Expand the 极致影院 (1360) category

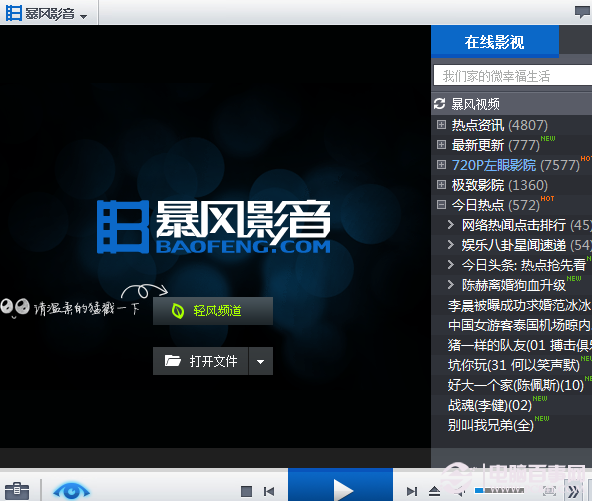click(x=441, y=184)
